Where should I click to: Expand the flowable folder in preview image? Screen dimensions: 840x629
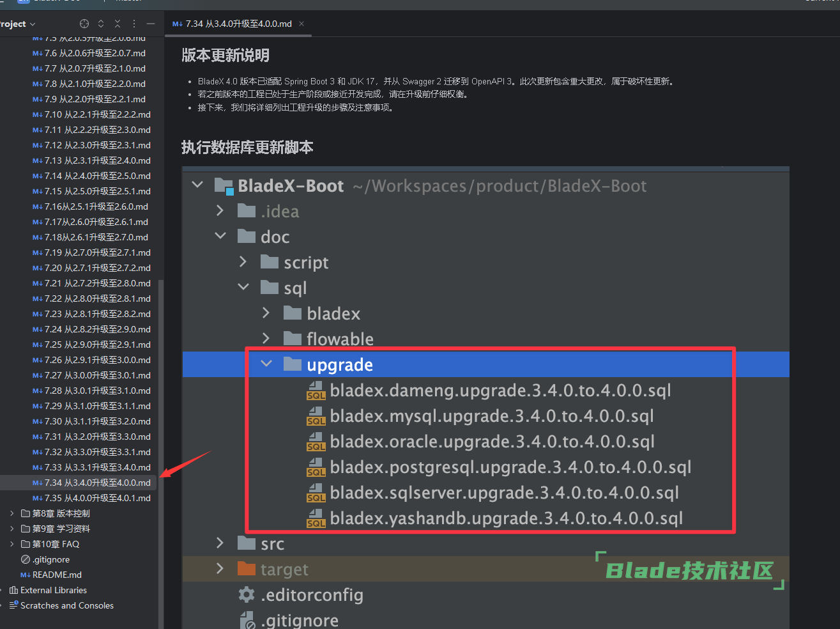click(266, 338)
